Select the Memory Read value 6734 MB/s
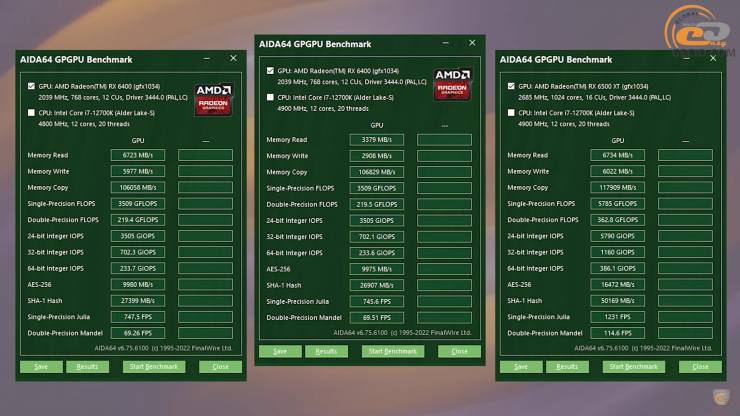 [617, 155]
